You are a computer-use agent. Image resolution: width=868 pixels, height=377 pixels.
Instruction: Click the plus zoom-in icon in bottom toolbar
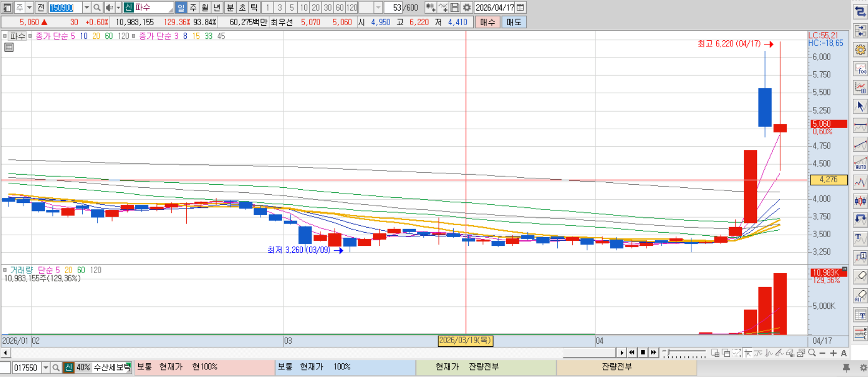point(833,353)
